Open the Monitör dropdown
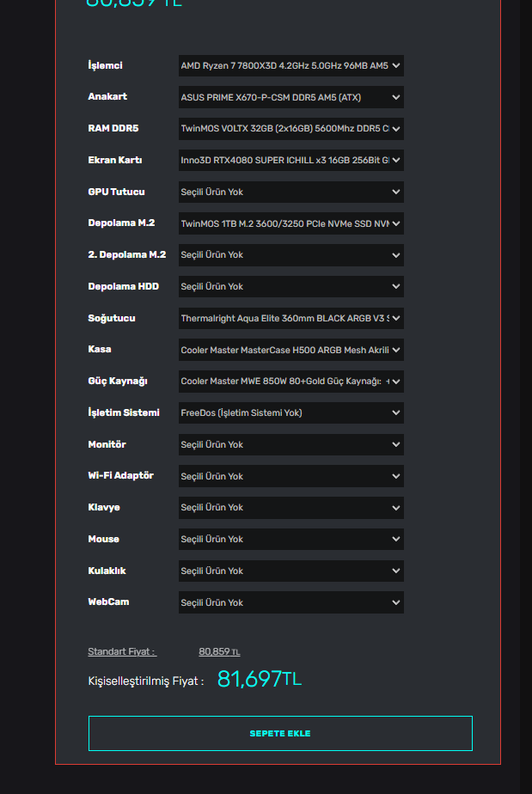Image resolution: width=532 pixels, height=794 pixels. pyautogui.click(x=290, y=444)
